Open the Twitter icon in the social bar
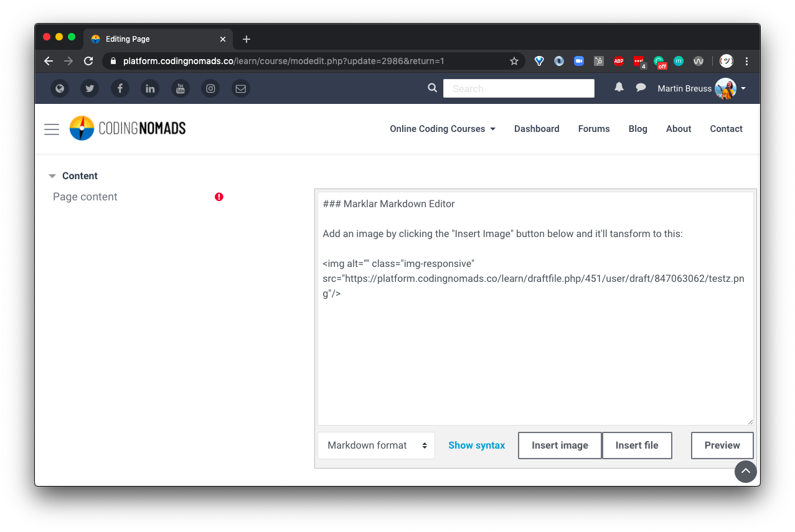Image resolution: width=795 pixels, height=532 pixels. coord(90,88)
